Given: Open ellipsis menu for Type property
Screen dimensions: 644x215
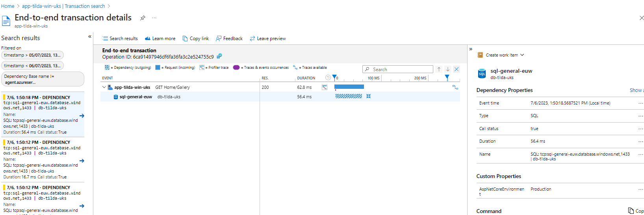Looking at the screenshot, I should [x=641, y=116].
